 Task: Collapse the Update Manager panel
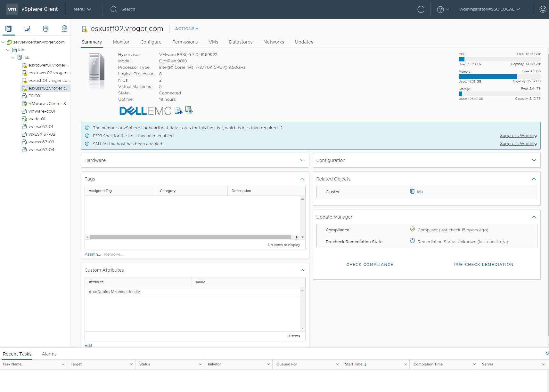point(534,217)
